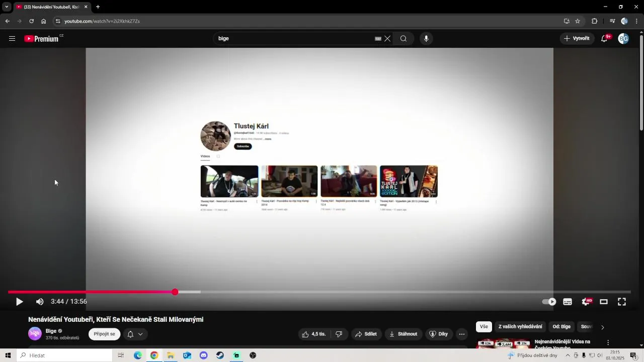
Task: Bookmark page with star icon
Action: pyautogui.click(x=578, y=21)
